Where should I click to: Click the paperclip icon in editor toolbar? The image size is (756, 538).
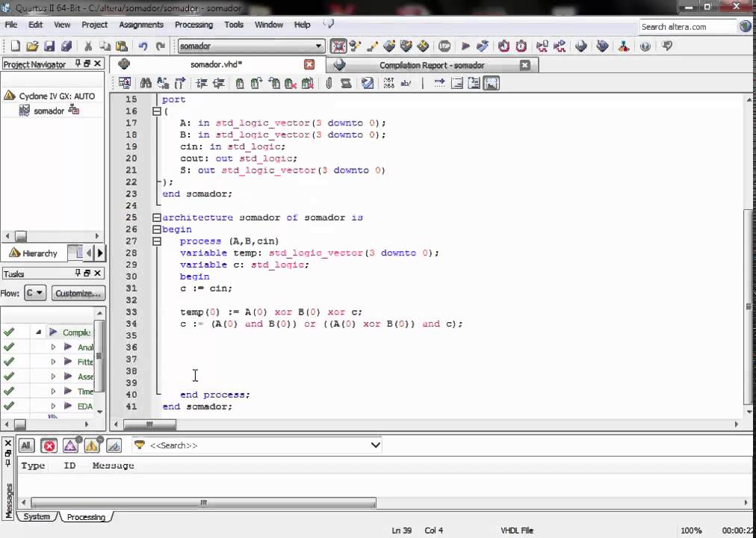pos(329,84)
